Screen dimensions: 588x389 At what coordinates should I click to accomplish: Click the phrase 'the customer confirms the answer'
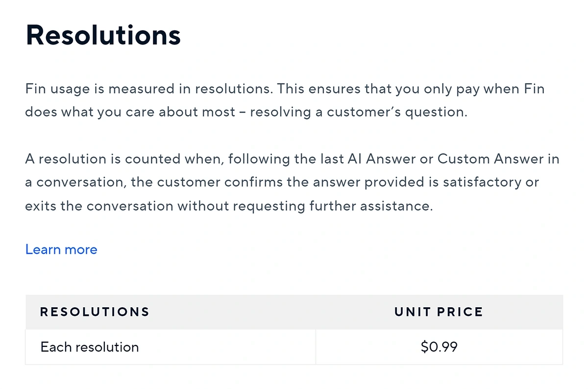point(235,182)
